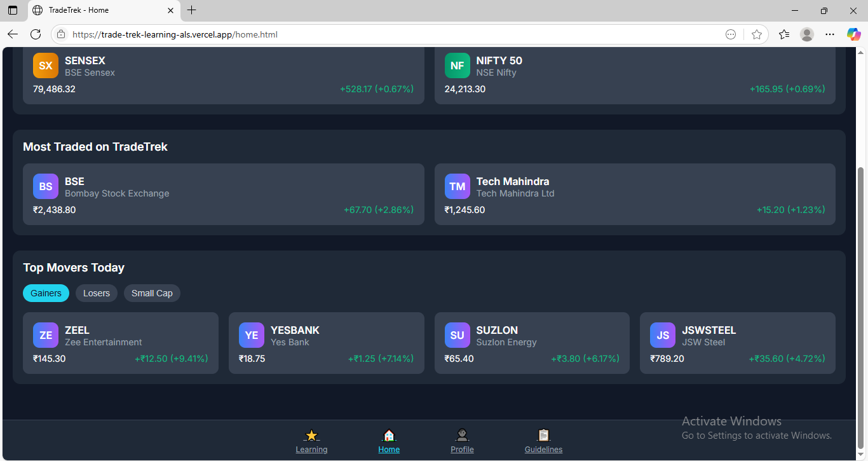The image size is (868, 461).
Task: Select the Gainers filter chip
Action: point(46,293)
